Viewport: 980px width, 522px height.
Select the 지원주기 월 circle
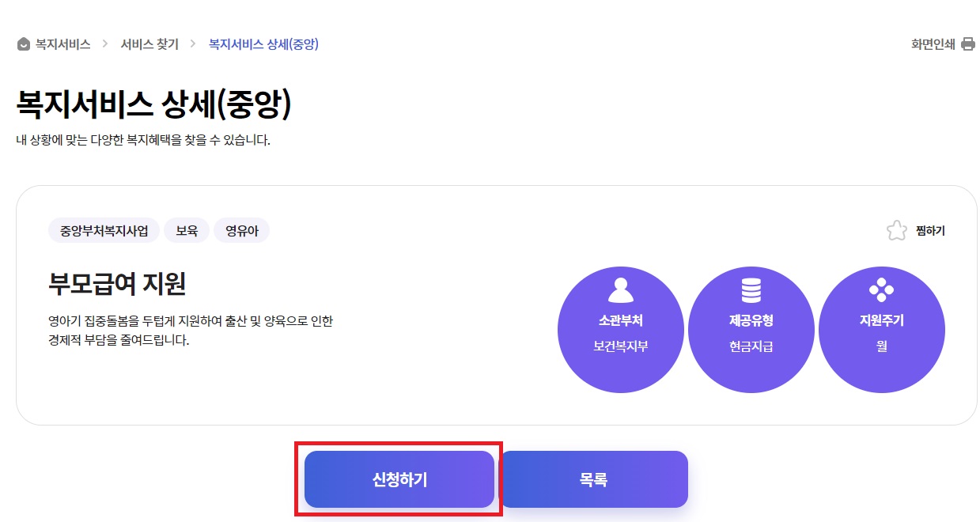click(881, 329)
